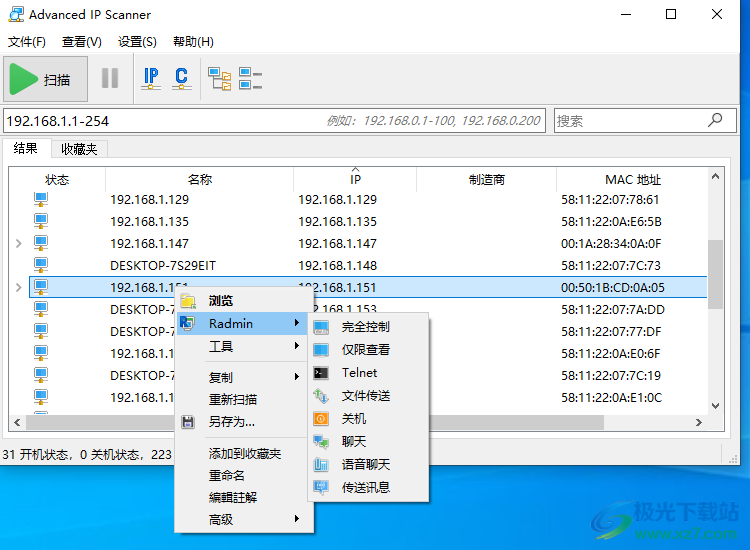Click the computer icon for 192.168.1.129

pos(41,199)
